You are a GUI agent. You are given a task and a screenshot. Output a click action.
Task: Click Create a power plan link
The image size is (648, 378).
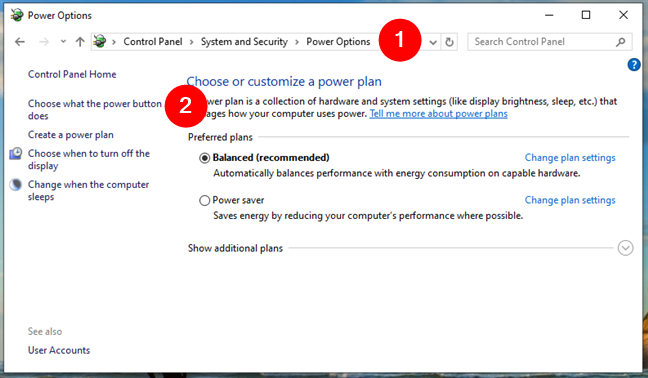(x=71, y=135)
